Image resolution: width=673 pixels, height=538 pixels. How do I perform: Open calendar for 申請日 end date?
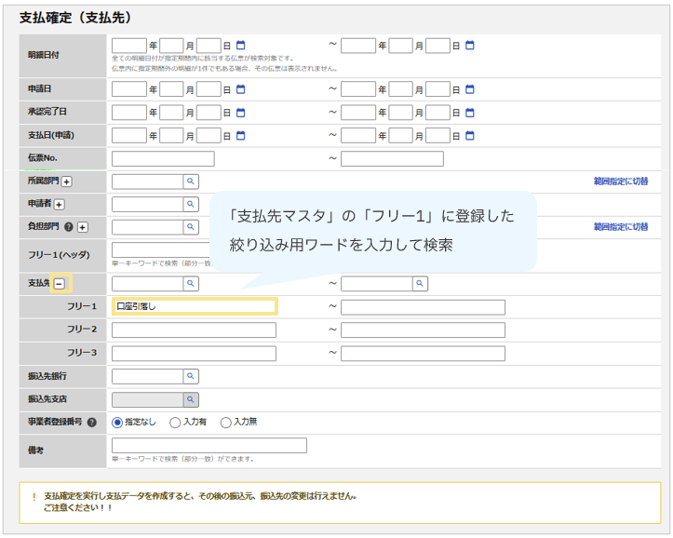[x=470, y=89]
